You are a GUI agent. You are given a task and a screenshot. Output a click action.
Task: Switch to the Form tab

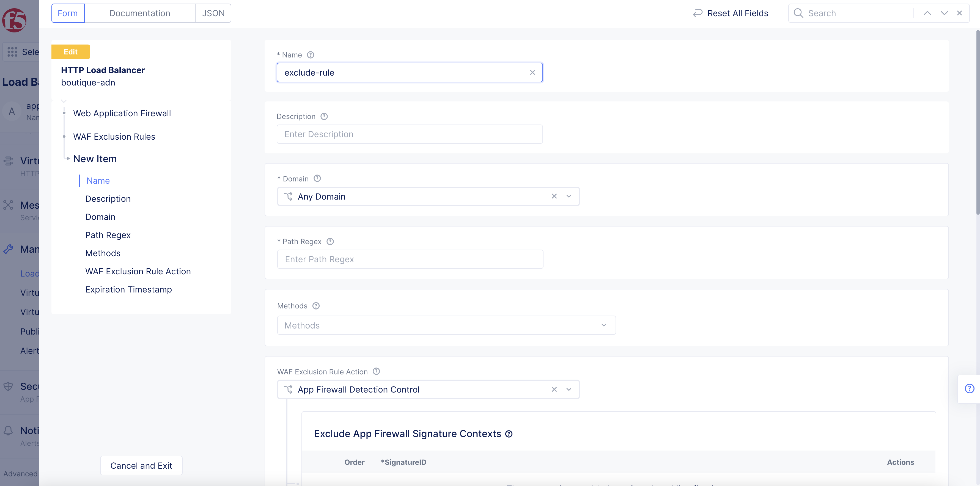(68, 13)
